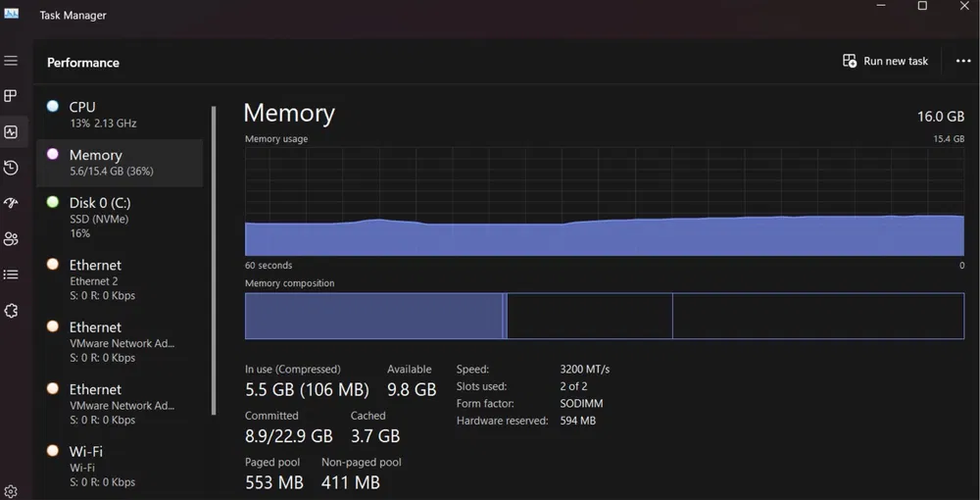Open the Startup apps page icon
The image size is (980, 500).
(x=11, y=203)
